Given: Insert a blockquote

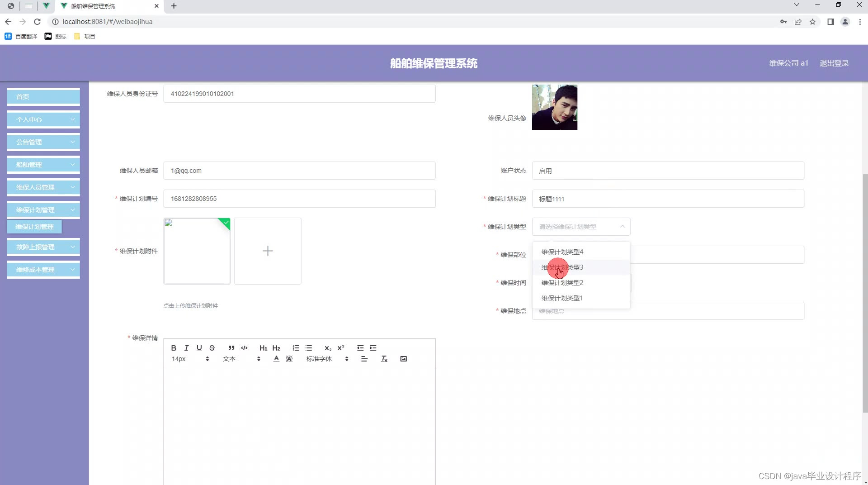Looking at the screenshot, I should 231,348.
